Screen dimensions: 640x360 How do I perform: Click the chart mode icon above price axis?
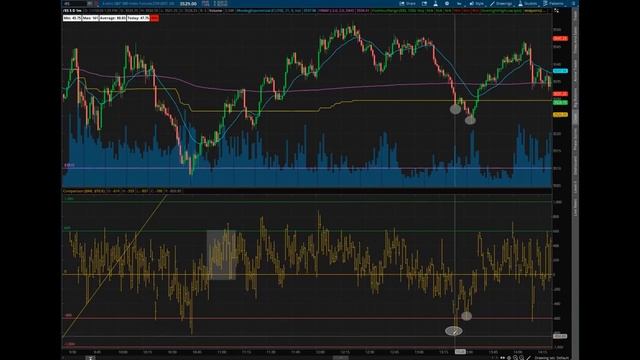click(556, 11)
